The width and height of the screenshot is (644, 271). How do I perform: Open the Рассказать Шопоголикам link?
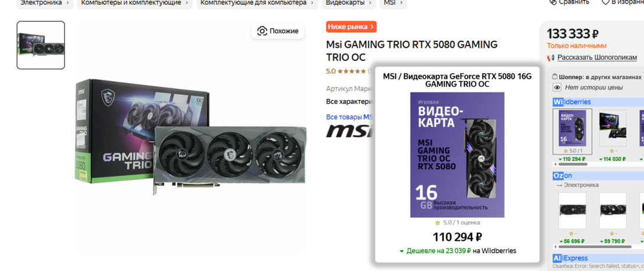click(597, 57)
